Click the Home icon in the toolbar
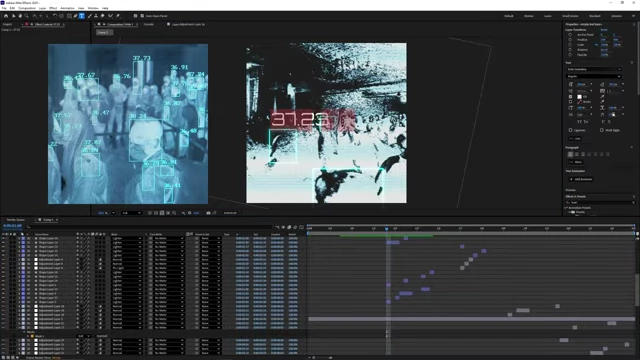Viewport: 640px width, 360px height. tap(6, 16)
